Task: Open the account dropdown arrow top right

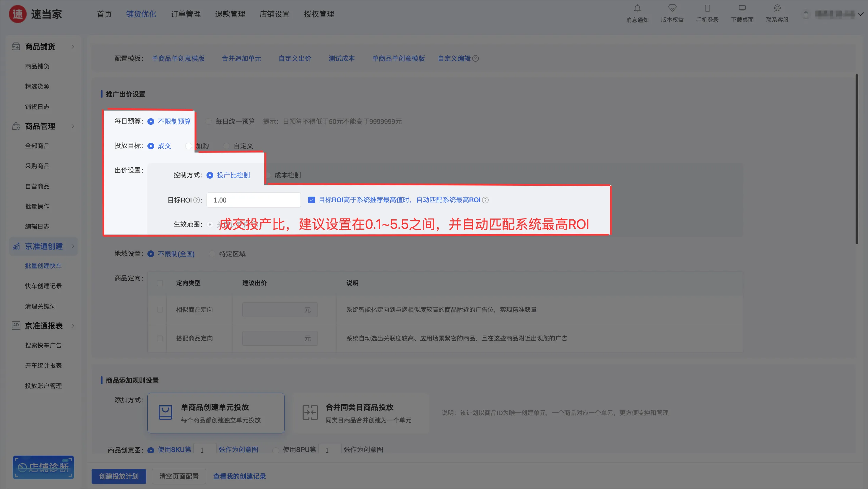Action: pos(860,14)
